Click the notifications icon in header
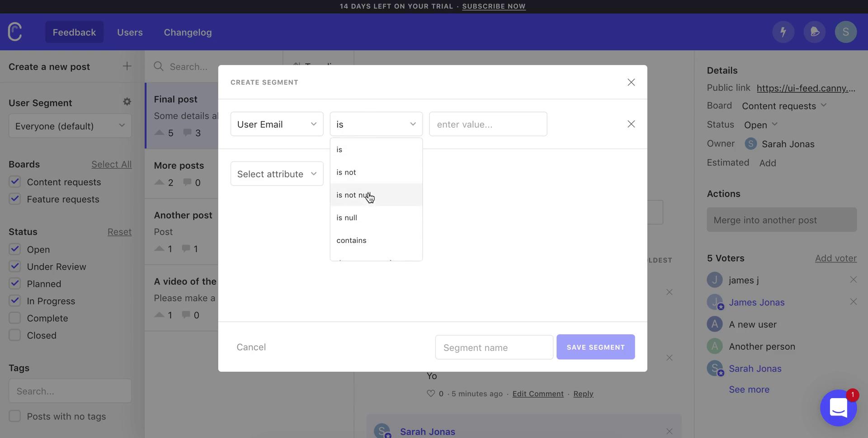This screenshot has height=438, width=868. point(814,32)
